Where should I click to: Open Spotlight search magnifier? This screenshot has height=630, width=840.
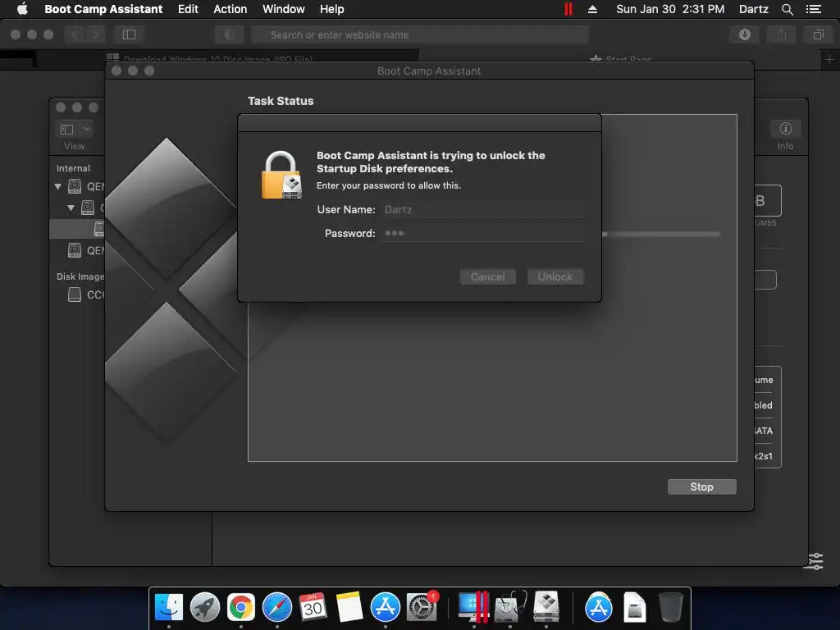(x=787, y=9)
